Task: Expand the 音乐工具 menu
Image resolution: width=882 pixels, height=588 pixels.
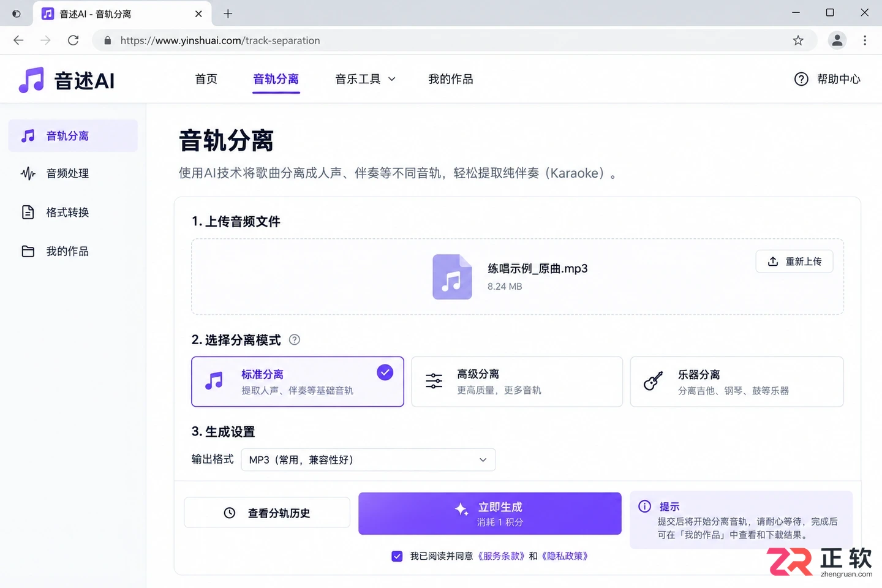Action: [x=366, y=79]
